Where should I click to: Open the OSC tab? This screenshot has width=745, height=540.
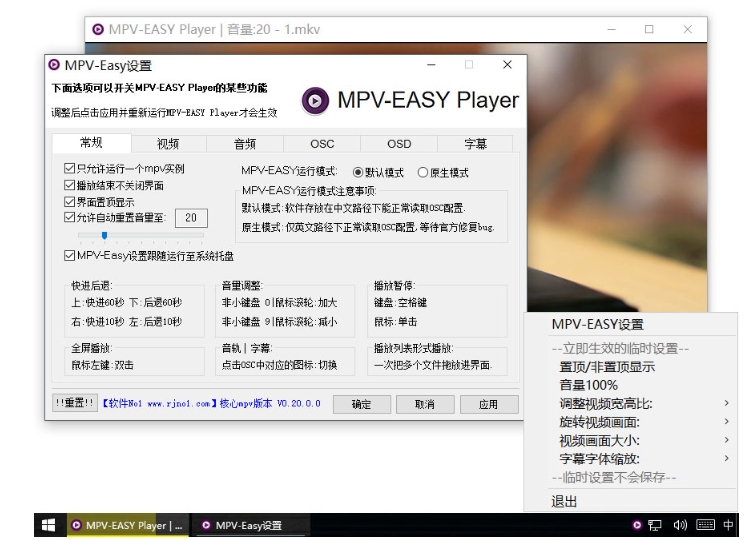pos(322,144)
